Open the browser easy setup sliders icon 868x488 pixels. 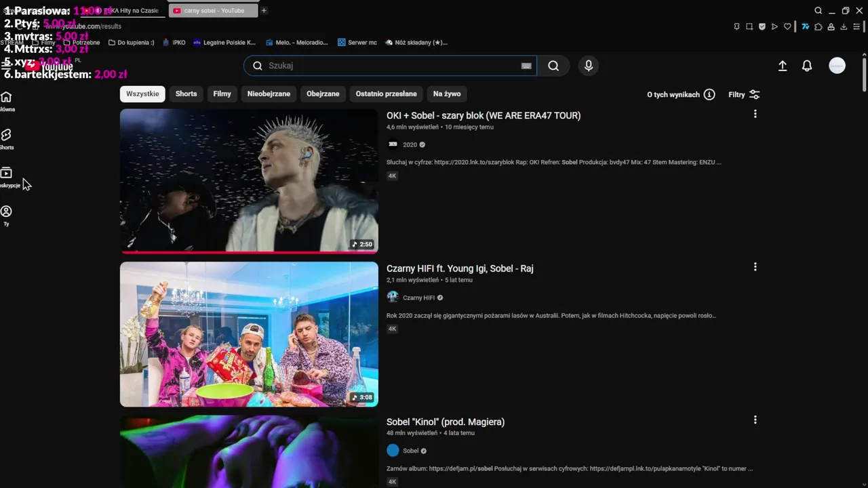pyautogui.click(x=858, y=26)
